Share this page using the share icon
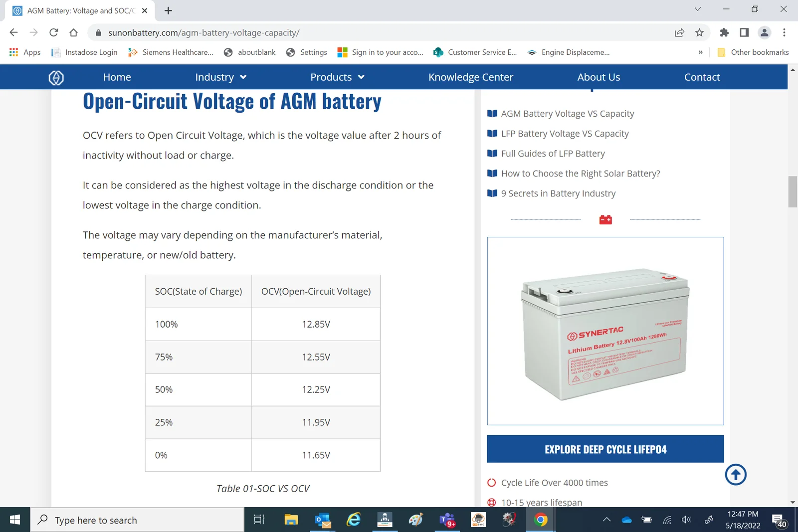 tap(679, 32)
